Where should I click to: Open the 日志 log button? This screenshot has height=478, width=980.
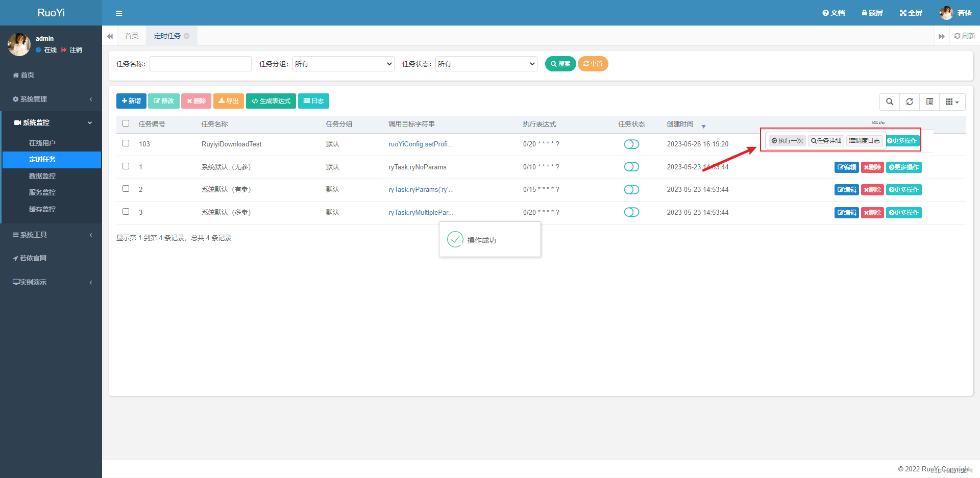[313, 101]
